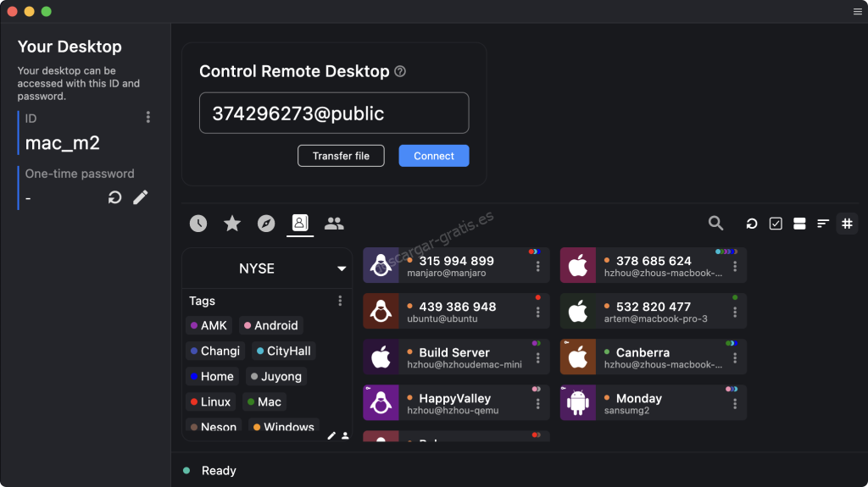
Task: Select the Neson tag
Action: (214, 426)
